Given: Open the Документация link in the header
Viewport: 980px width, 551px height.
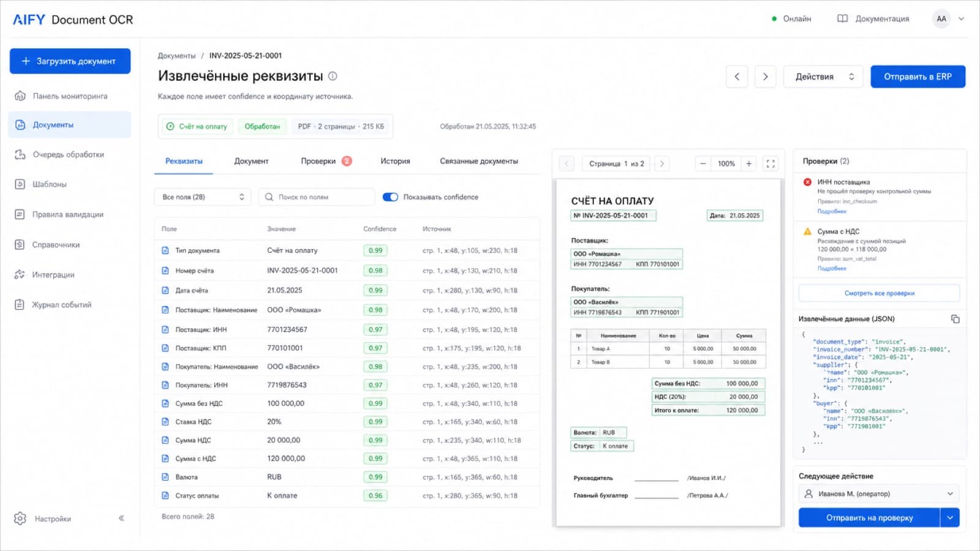Looking at the screenshot, I should click(873, 19).
